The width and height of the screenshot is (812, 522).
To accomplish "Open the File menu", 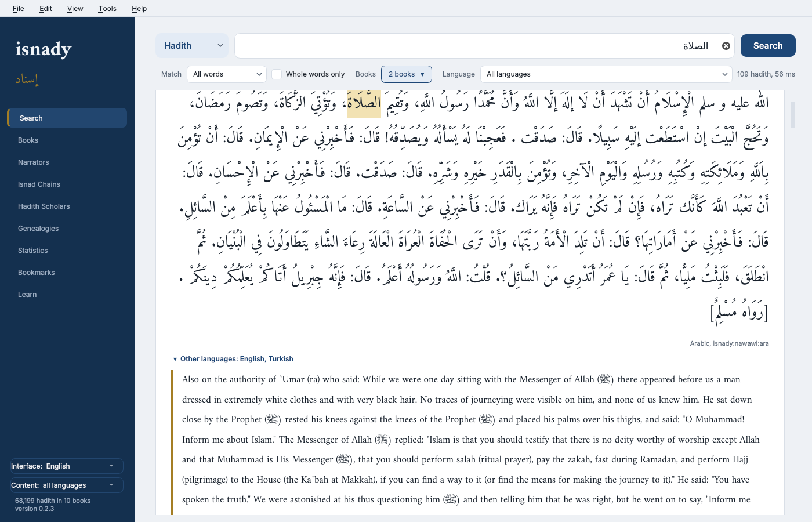I will pos(19,9).
